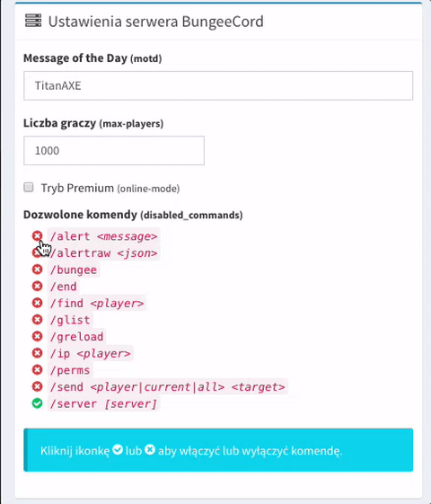Viewport: 431px width, 504px height.
Task: Click the Message of the Day field
Action: pyautogui.click(x=218, y=85)
